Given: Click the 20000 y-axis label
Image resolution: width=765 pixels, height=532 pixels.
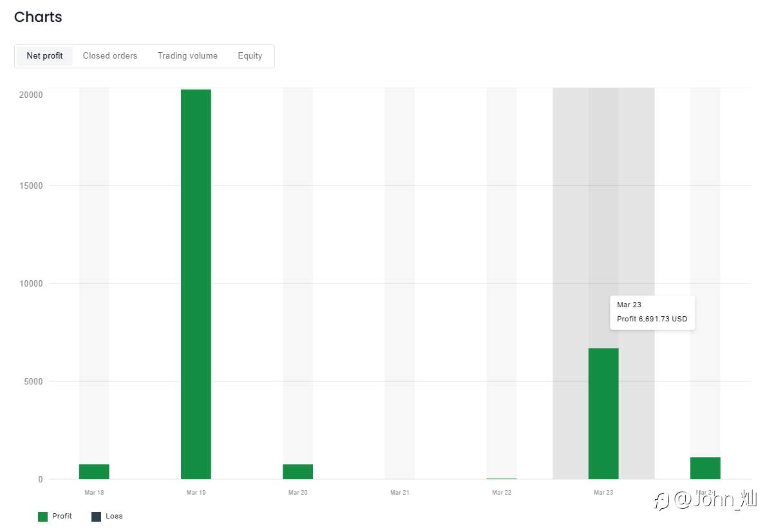Looking at the screenshot, I should click(x=31, y=95).
